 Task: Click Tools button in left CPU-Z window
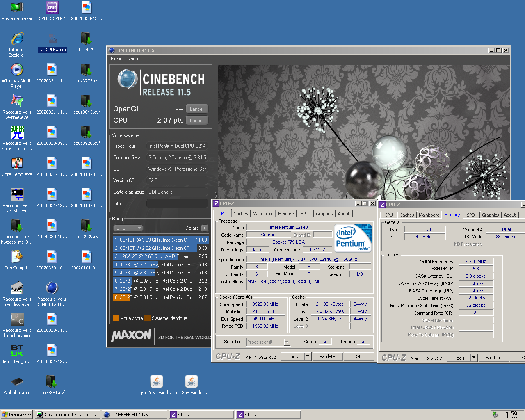tap(293, 356)
